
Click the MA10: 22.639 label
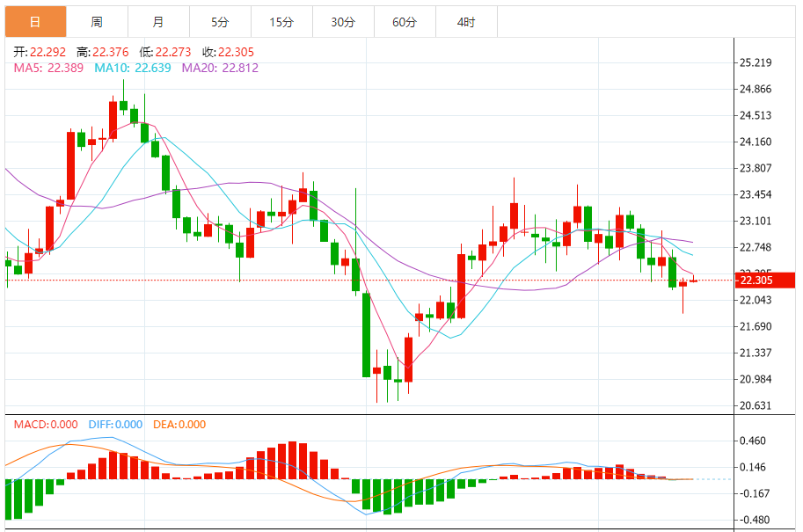[x=133, y=68]
